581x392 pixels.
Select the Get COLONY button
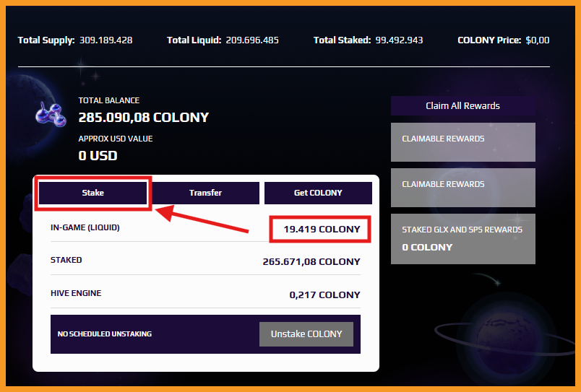pyautogui.click(x=318, y=193)
